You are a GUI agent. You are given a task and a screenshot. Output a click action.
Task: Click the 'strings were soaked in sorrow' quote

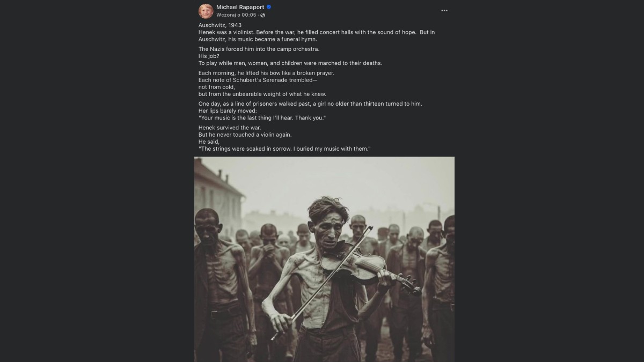(284, 149)
